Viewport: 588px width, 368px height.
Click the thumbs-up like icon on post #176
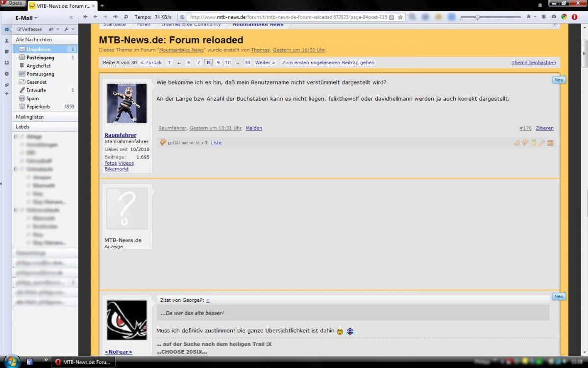pyautogui.click(x=516, y=143)
